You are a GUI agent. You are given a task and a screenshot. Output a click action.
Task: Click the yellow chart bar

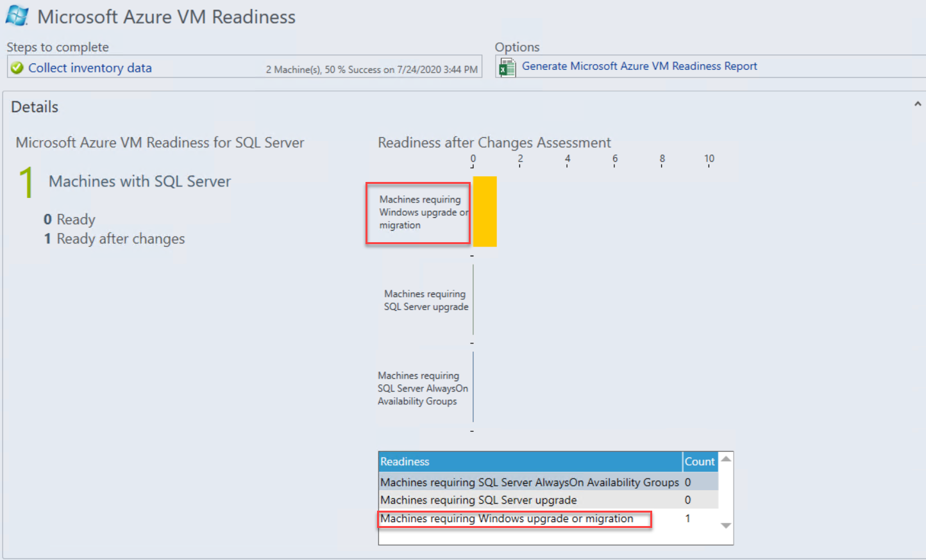coord(485,211)
